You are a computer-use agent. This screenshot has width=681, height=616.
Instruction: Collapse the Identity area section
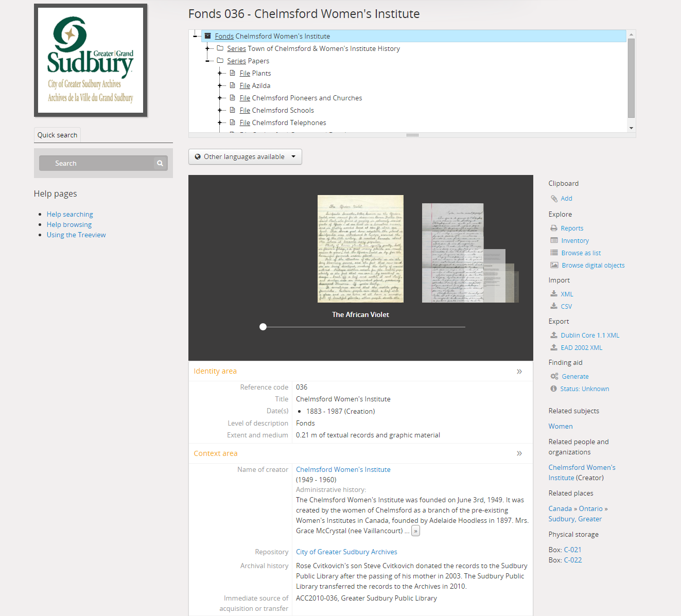coord(519,371)
